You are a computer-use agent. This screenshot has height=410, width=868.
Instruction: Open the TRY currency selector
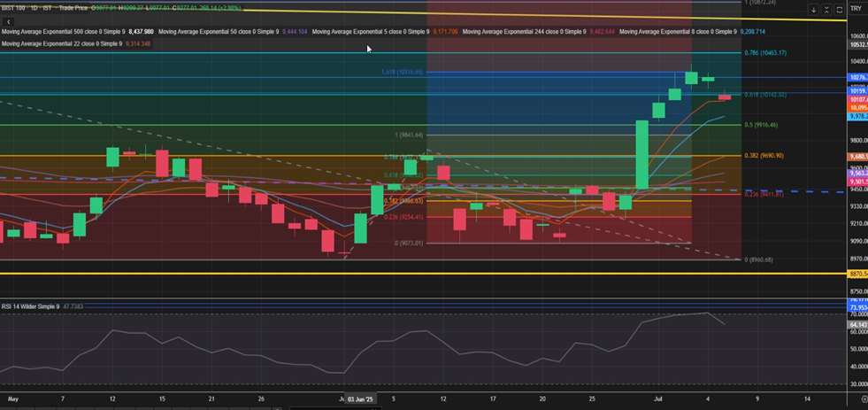click(x=856, y=9)
